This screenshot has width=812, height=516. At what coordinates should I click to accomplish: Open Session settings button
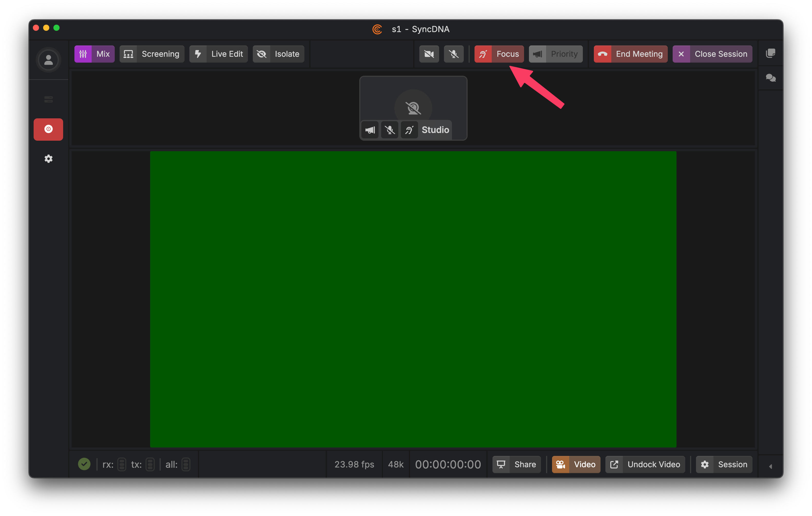pyautogui.click(x=724, y=464)
